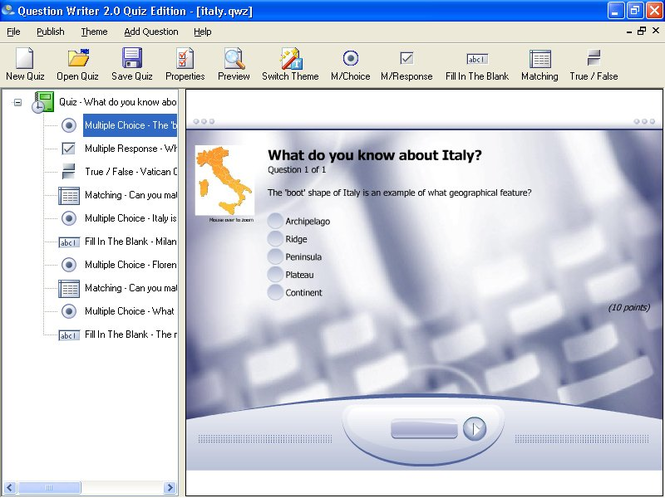
Task: Click radio icon beside Multiple Choice - Floren
Action: coord(69,265)
